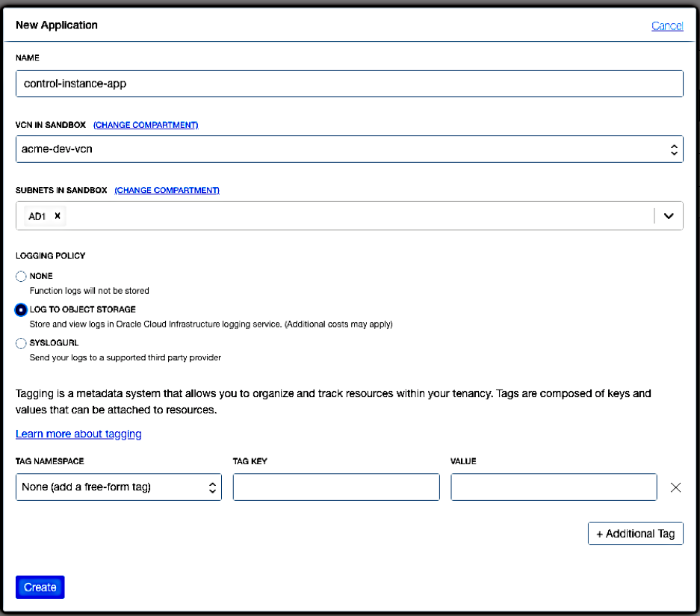The image size is (700, 616).
Task: Focus the TAG KEY field
Action: [335, 487]
